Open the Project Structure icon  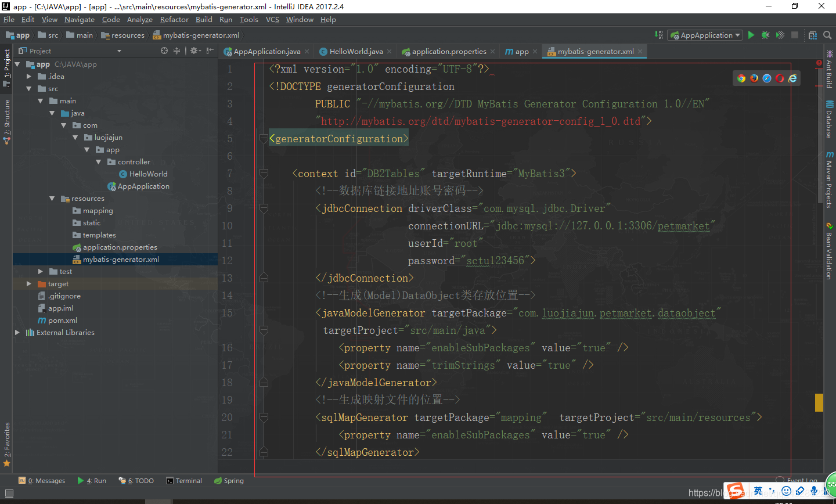(x=813, y=35)
